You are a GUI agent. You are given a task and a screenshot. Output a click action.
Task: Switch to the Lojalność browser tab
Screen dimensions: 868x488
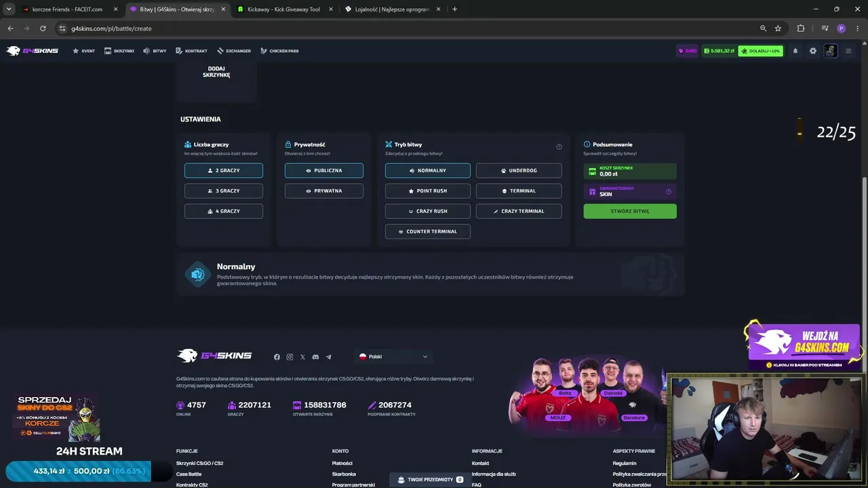click(393, 9)
